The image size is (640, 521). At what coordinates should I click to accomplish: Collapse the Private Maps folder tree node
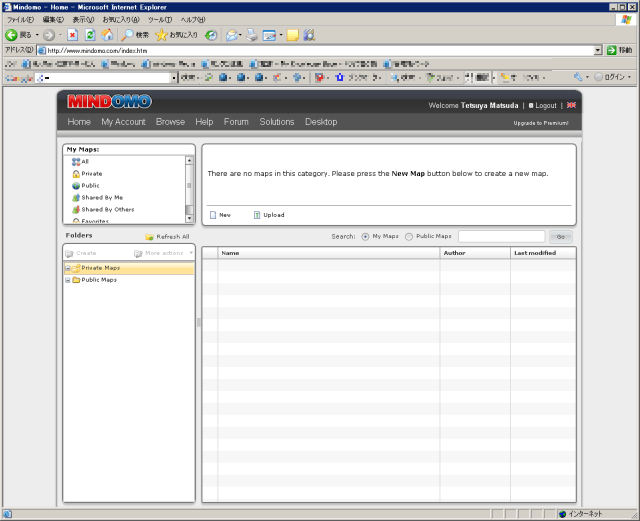pyautogui.click(x=67, y=268)
